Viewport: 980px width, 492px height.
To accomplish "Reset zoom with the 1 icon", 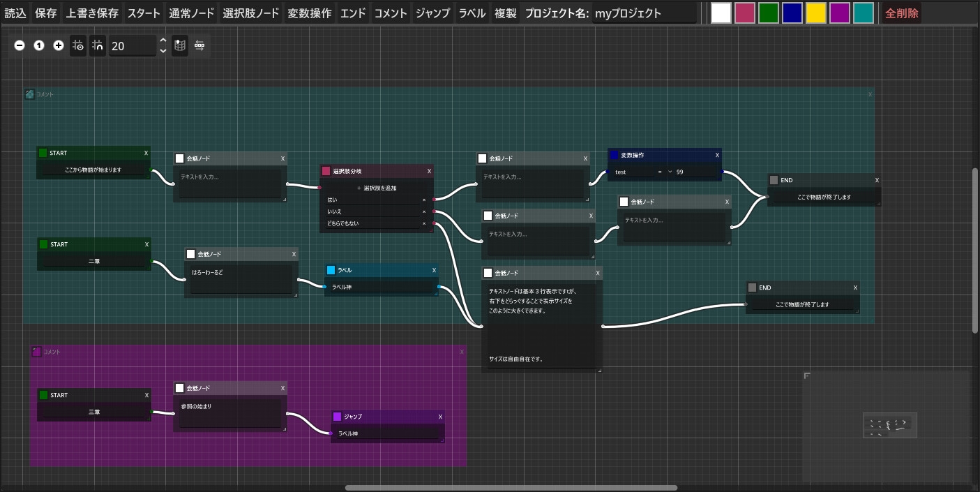I will click(39, 45).
